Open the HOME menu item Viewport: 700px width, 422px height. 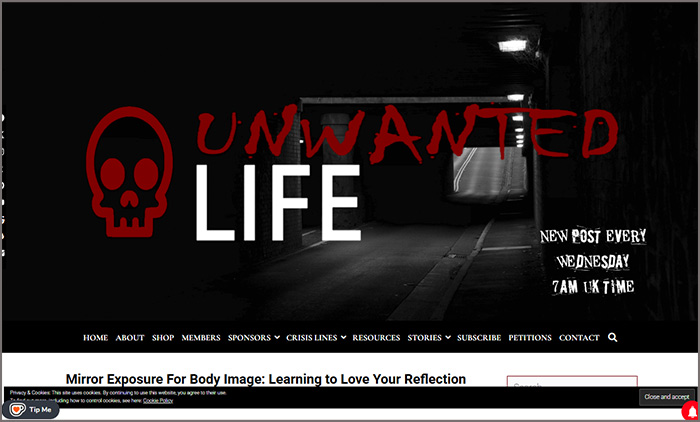[96, 338]
